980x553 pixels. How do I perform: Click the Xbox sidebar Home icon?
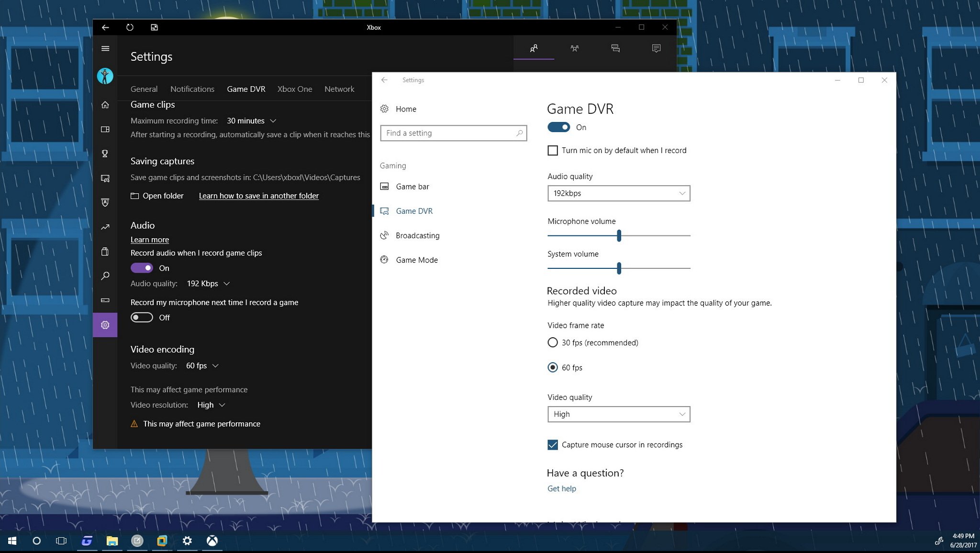[105, 105]
